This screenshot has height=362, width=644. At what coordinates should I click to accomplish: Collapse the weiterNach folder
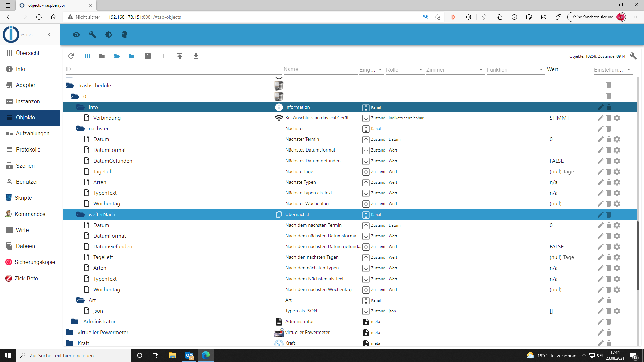tap(80, 214)
